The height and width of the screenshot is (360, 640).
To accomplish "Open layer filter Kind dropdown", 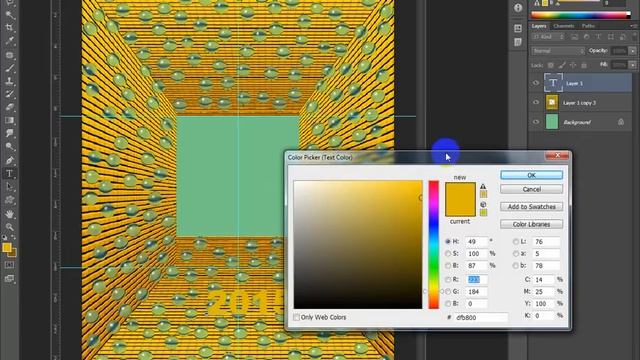I will (x=547, y=37).
